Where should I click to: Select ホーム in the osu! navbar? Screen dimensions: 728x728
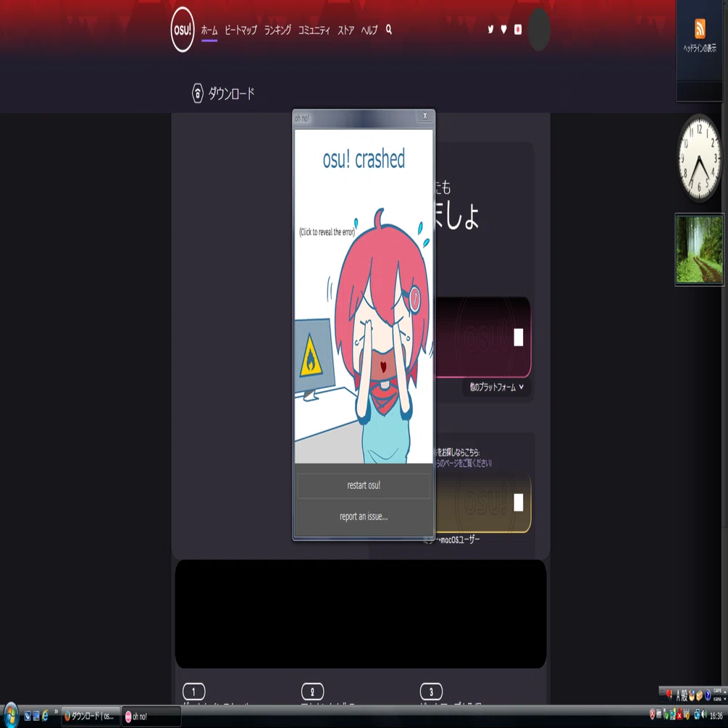(x=209, y=30)
